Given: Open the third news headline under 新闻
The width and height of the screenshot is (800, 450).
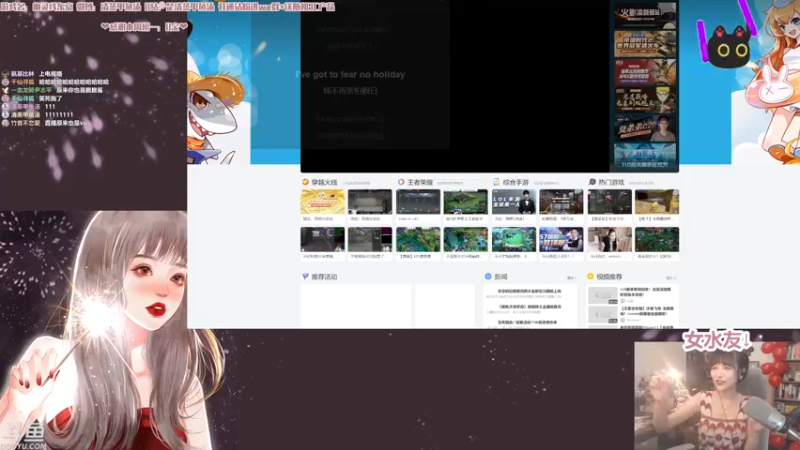Looking at the screenshot, I should pyautogui.click(x=528, y=322).
